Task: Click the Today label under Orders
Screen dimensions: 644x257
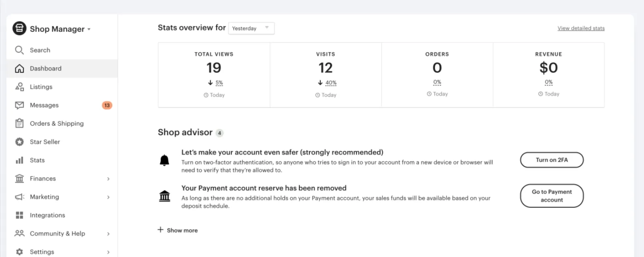Action: pyautogui.click(x=440, y=94)
